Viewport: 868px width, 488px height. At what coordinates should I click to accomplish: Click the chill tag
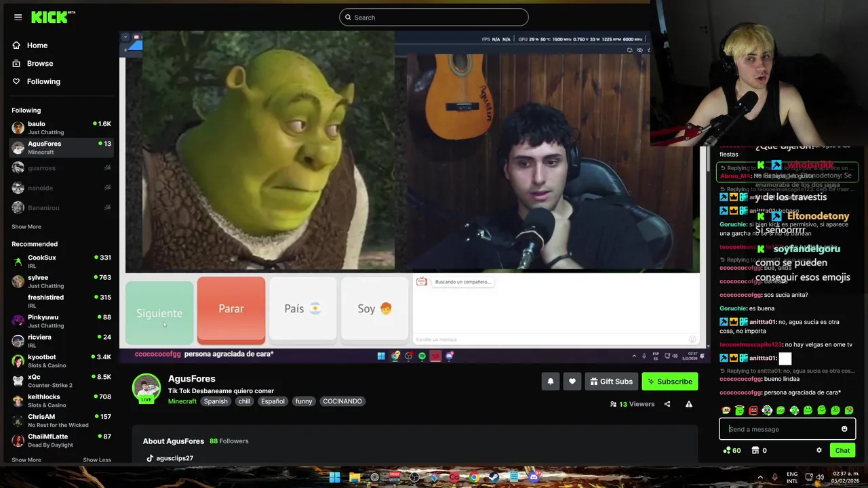pyautogui.click(x=244, y=401)
